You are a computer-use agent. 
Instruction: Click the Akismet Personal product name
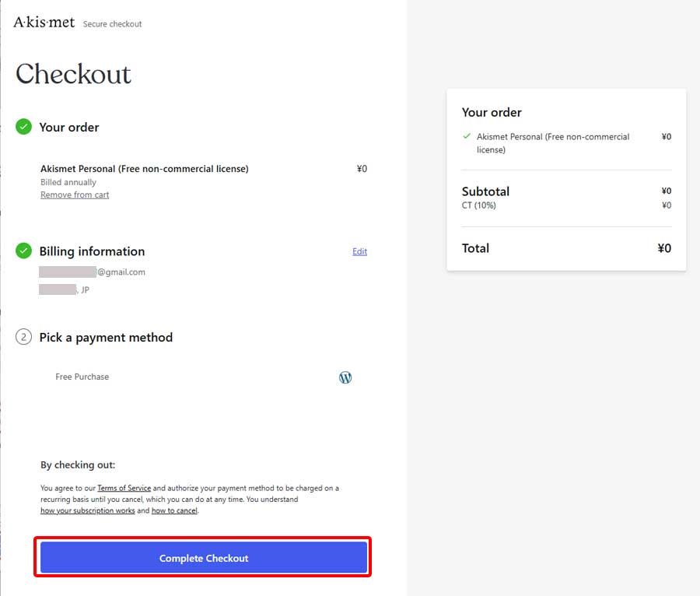pyautogui.click(x=145, y=168)
